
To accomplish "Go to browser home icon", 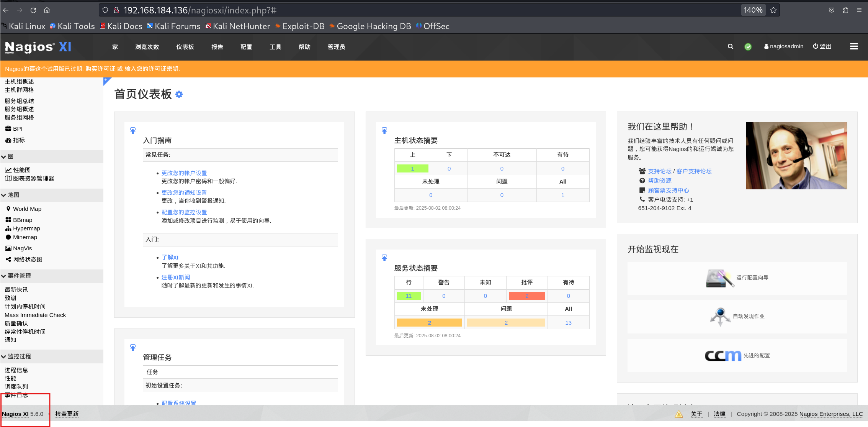I will coord(47,10).
